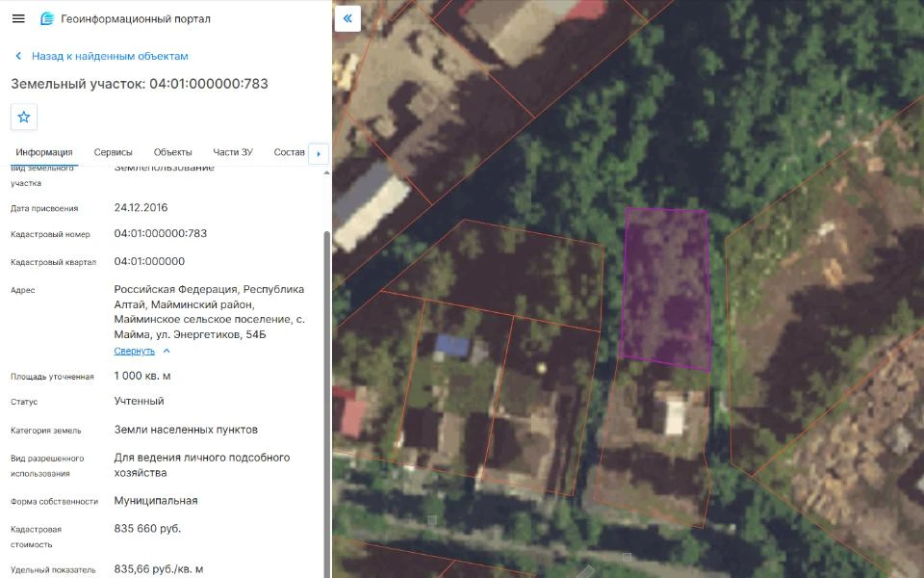Click the Адрес field label
The width and height of the screenshot is (924, 578).
click(22, 290)
